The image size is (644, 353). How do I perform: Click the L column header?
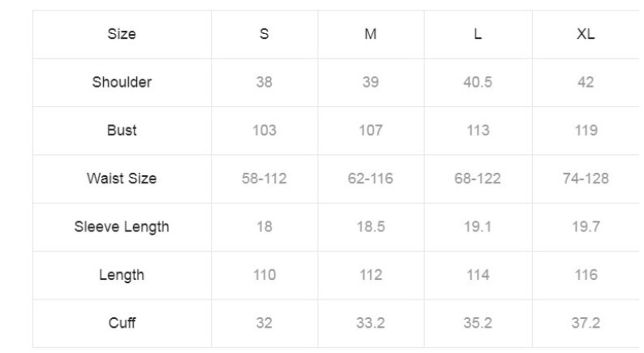(477, 34)
